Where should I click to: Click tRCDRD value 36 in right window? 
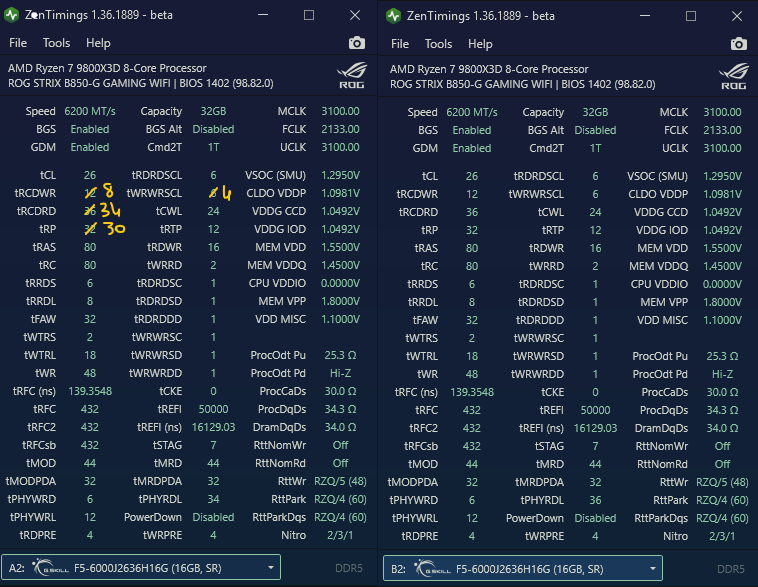[472, 212]
